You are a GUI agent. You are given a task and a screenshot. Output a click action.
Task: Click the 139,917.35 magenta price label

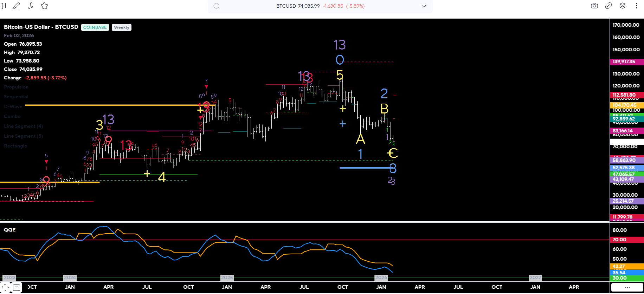pos(624,62)
